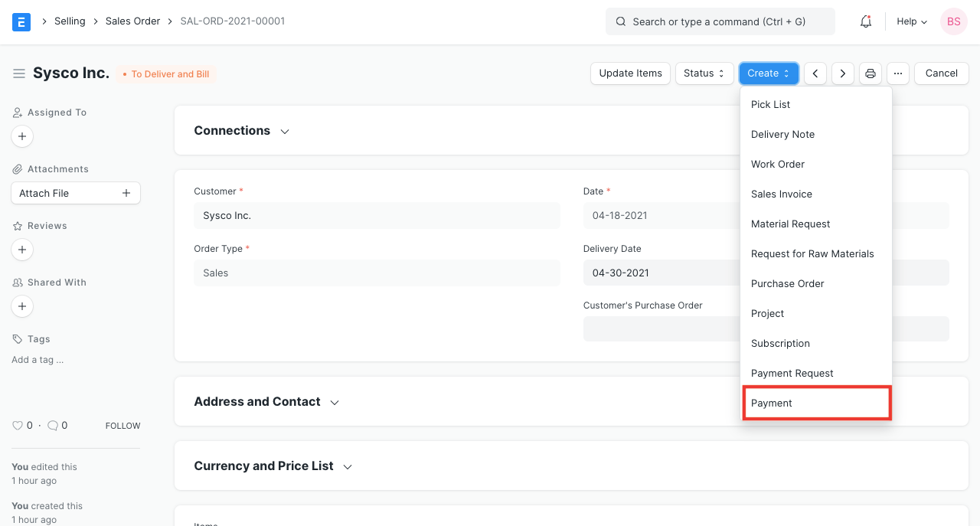The image size is (980, 526).
Task: Open the notifications bell
Action: click(865, 21)
